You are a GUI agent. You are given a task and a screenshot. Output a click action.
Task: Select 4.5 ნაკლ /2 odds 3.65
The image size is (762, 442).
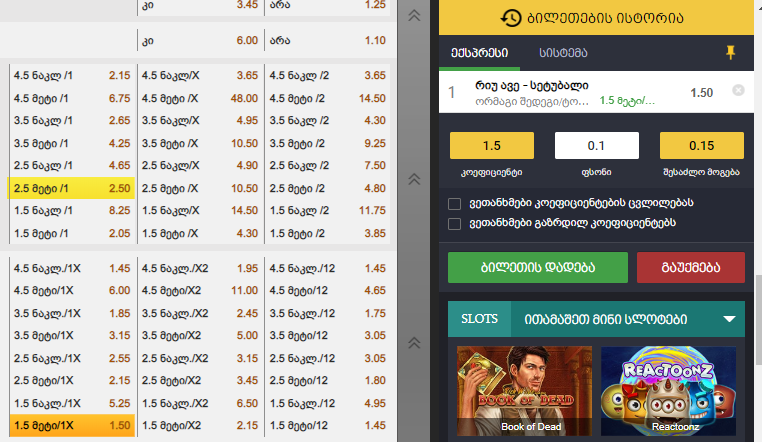[328, 76]
